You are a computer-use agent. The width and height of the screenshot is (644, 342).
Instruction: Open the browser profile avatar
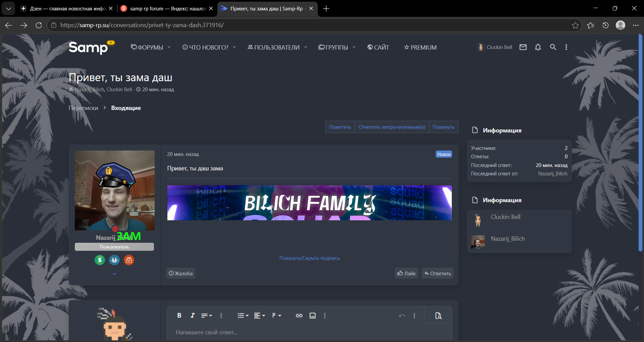point(621,25)
